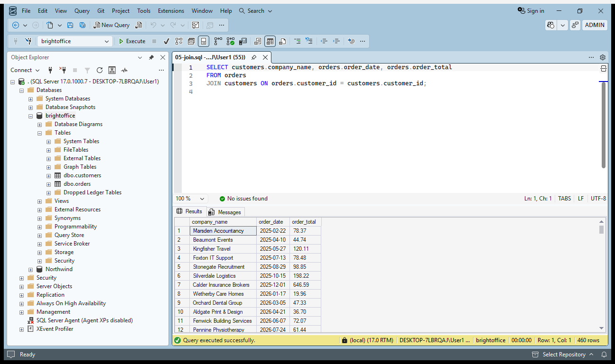Click the New File icon
The image size is (615, 364).
[x=50, y=25]
